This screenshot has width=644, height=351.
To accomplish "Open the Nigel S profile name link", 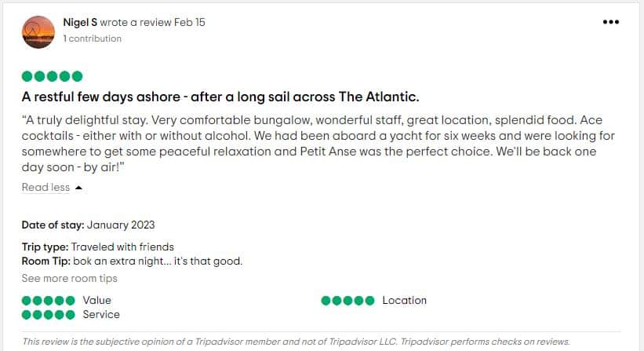I will coord(80,22).
